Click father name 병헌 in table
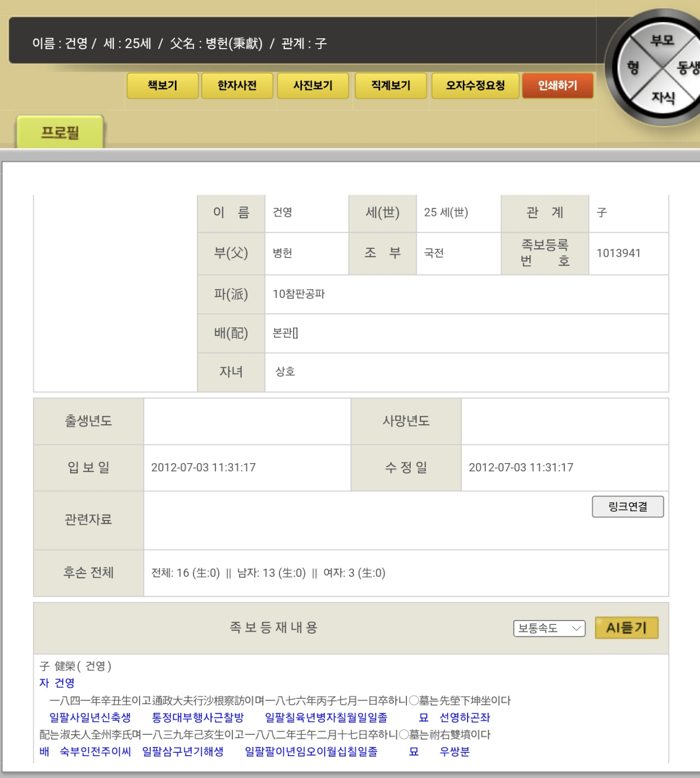The width and height of the screenshot is (700, 778). pyautogui.click(x=282, y=253)
